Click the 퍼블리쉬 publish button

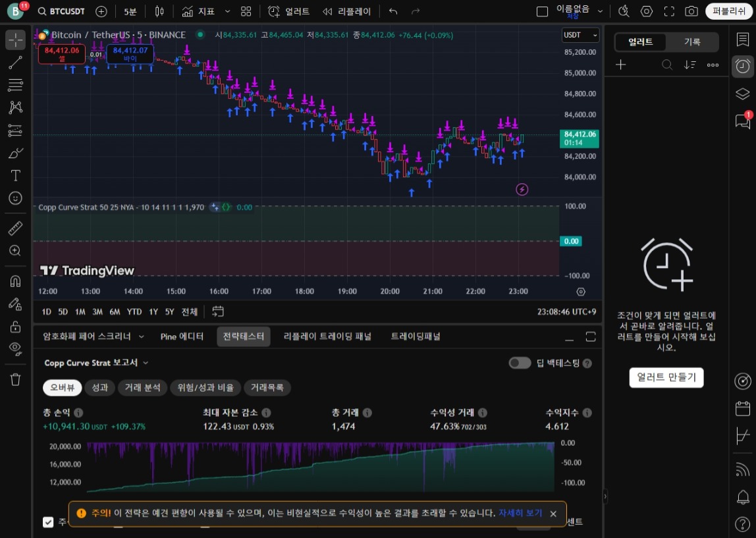[729, 12]
